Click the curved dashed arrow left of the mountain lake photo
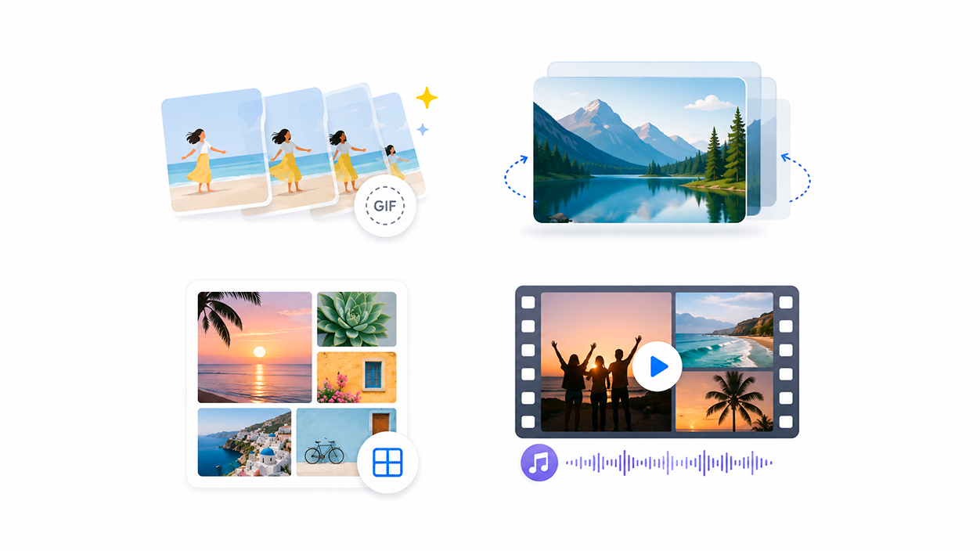Image resolution: width=980 pixels, height=551 pixels. pyautogui.click(x=516, y=177)
